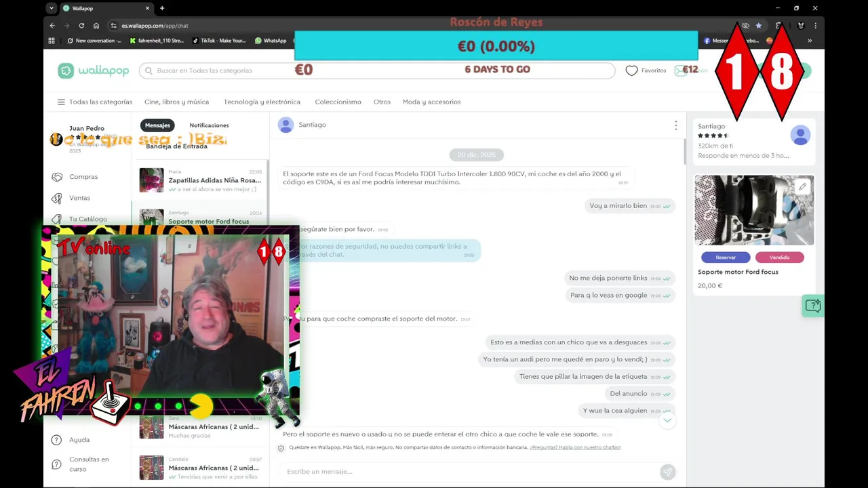This screenshot has height=488, width=868.
Task: Open Candela's Máscaras Africanas conversation
Action: [x=201, y=468]
